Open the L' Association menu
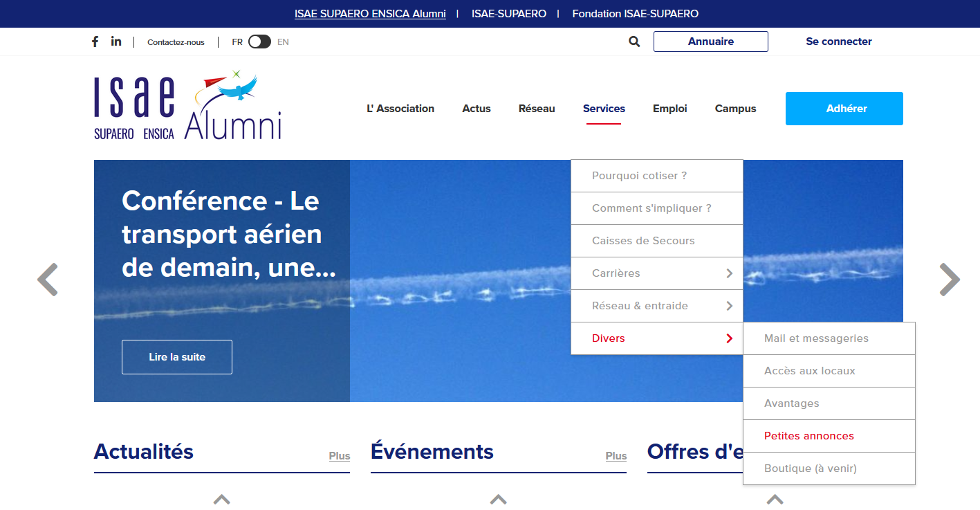Image resolution: width=980 pixels, height=510 pixels. [400, 109]
